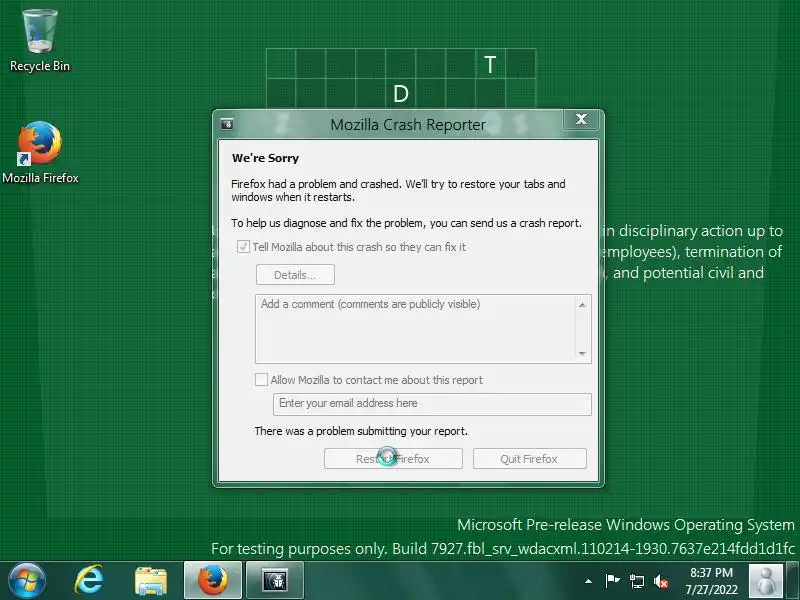Click the Restart Firefox button

click(x=393, y=459)
